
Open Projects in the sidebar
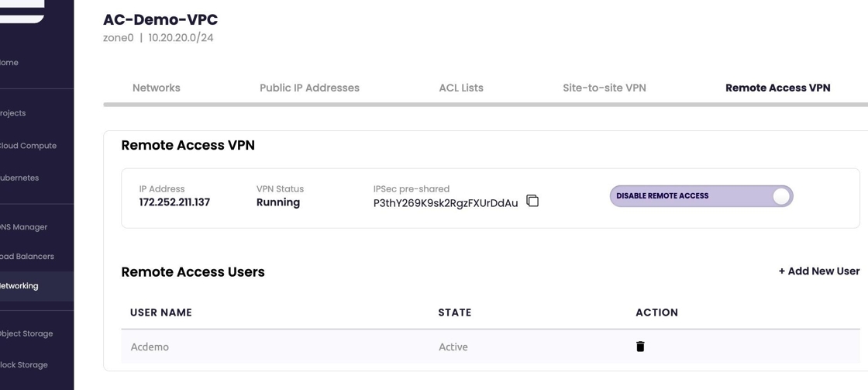pos(14,113)
